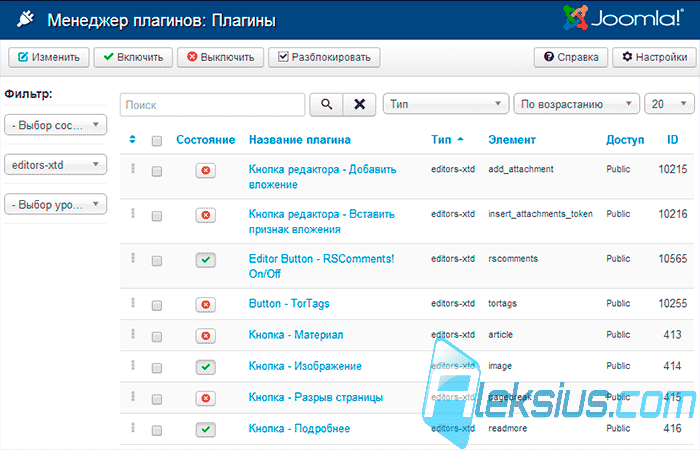The height and width of the screenshot is (450, 700).
Task: Toggle status icon for Добавить вложение plugin
Action: pos(205,171)
